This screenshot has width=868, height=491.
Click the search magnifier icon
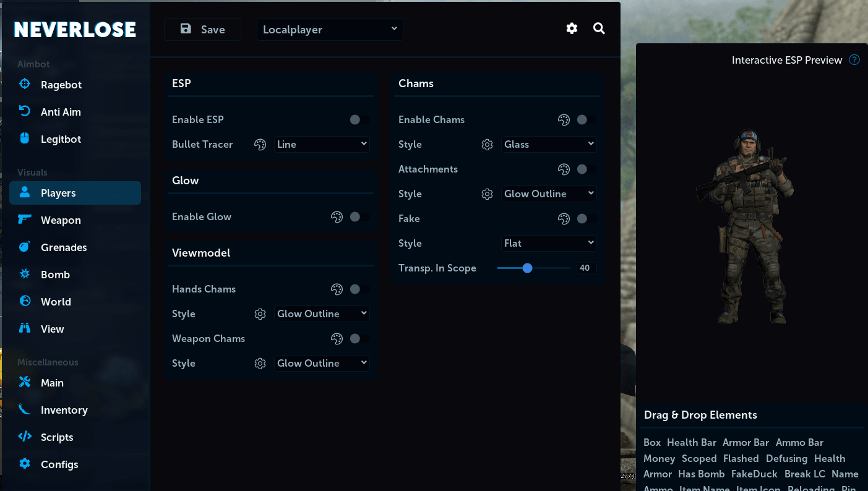coord(599,28)
